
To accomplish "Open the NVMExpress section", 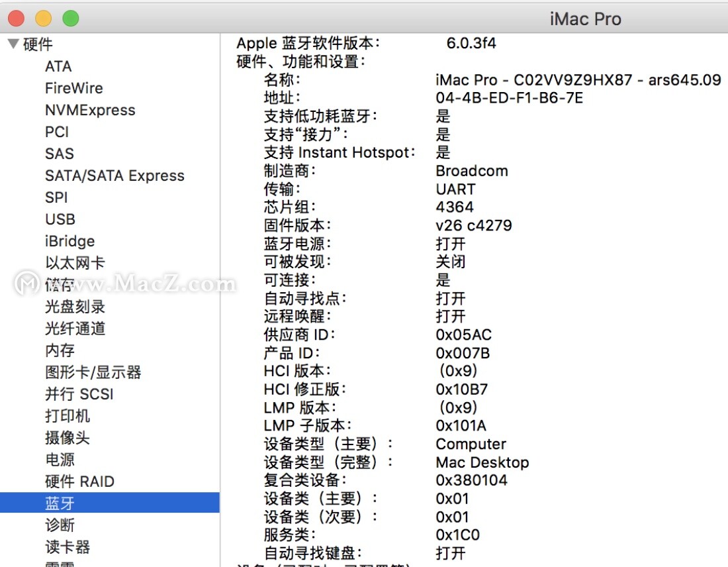I will [90, 110].
